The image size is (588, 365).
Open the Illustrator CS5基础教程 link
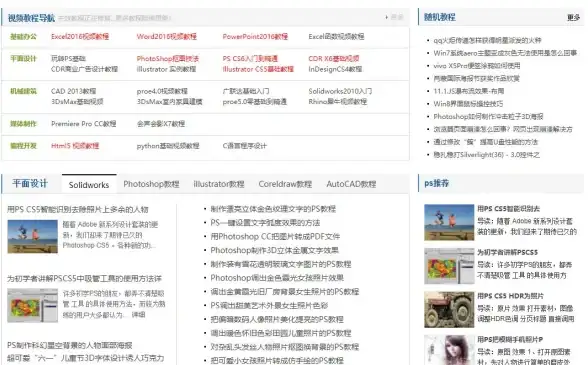click(258, 69)
